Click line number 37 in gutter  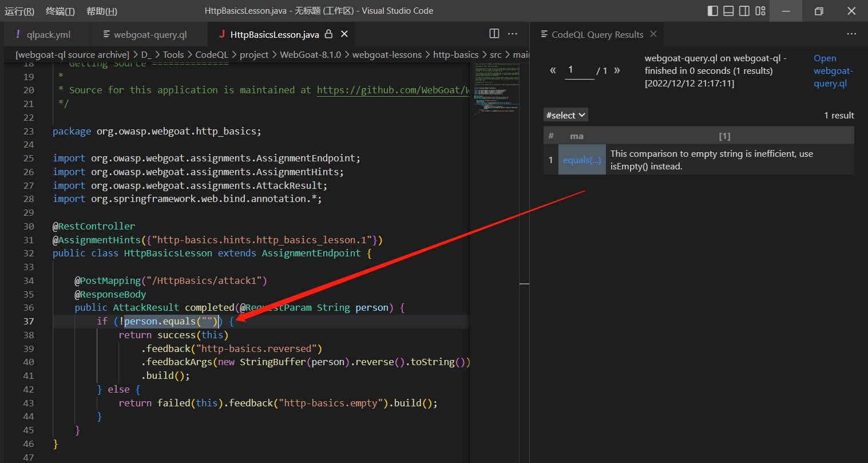click(x=29, y=321)
